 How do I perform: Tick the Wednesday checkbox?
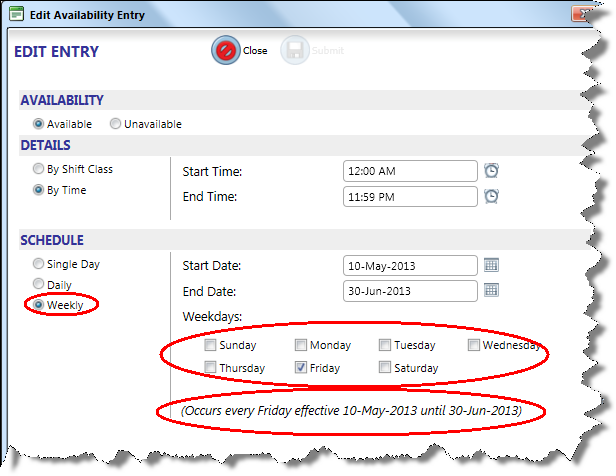point(474,345)
